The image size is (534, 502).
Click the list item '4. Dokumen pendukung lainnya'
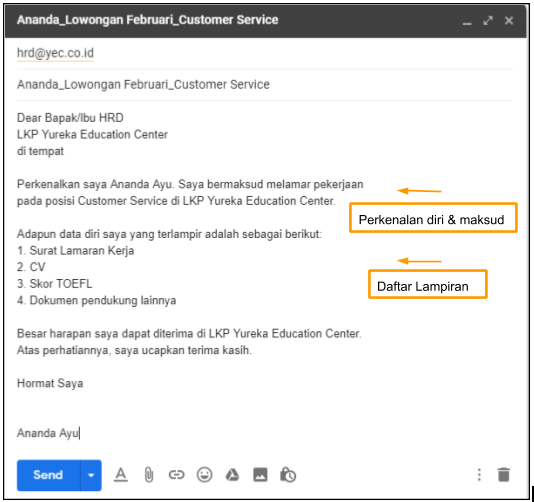click(x=96, y=300)
